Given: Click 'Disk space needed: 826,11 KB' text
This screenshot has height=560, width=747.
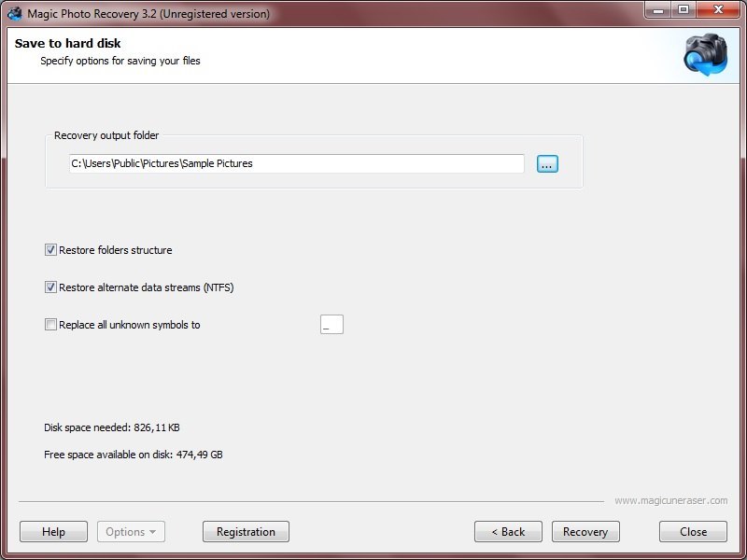Looking at the screenshot, I should pos(112,427).
